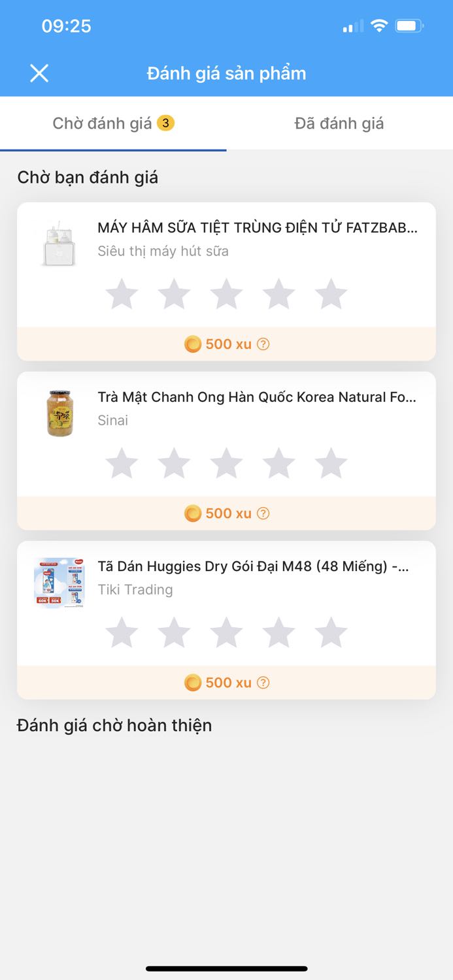This screenshot has width=453, height=980.
Task: Tap the honey citron tea jar thumbnail
Action: [x=60, y=413]
